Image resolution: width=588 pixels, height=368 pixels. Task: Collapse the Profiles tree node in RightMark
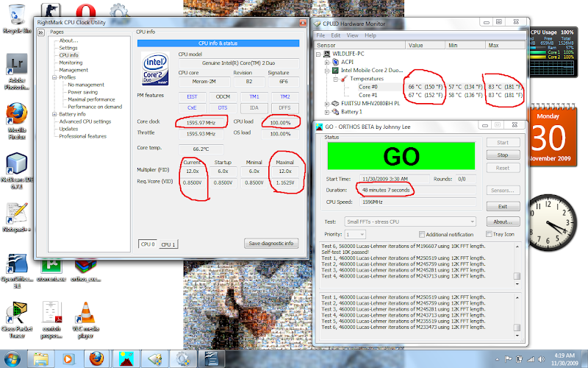pos(54,77)
